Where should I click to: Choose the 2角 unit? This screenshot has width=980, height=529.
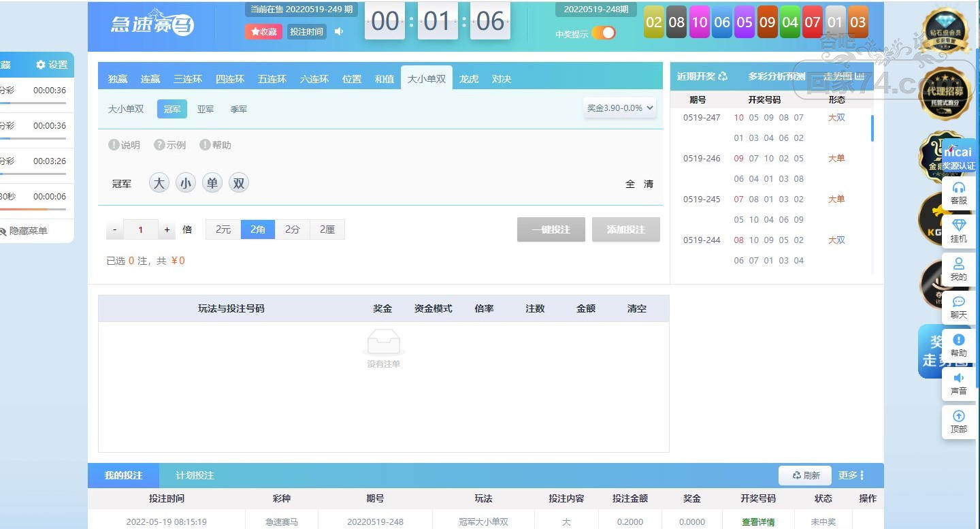[258, 229]
